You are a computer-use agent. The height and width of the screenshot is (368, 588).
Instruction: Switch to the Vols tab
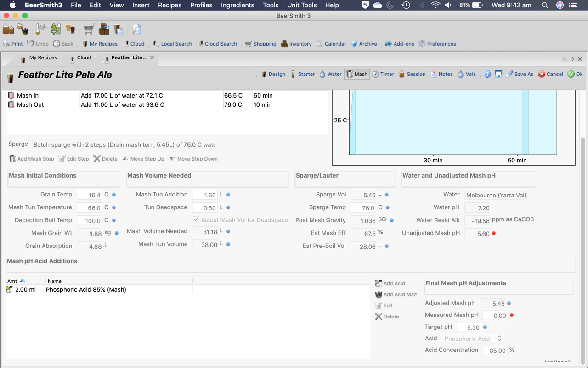point(467,74)
